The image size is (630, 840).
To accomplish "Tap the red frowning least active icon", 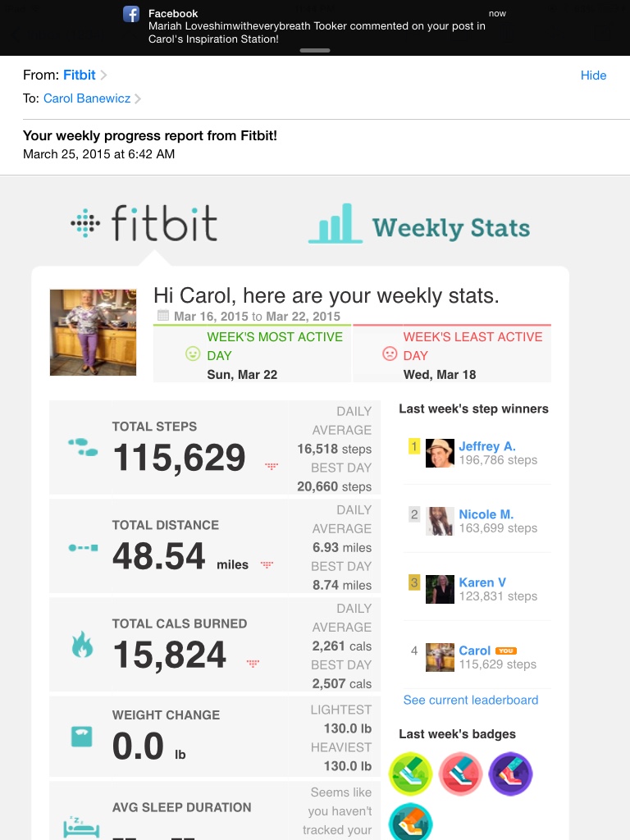I will click(390, 354).
